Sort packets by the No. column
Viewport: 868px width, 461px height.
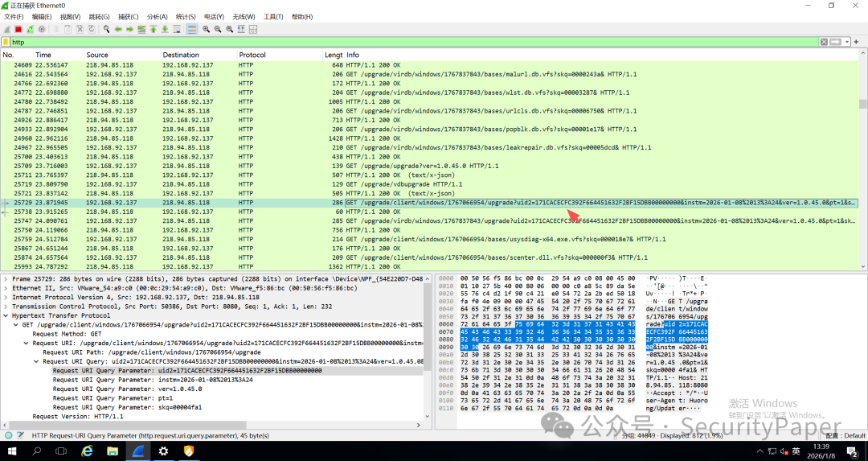[17, 55]
